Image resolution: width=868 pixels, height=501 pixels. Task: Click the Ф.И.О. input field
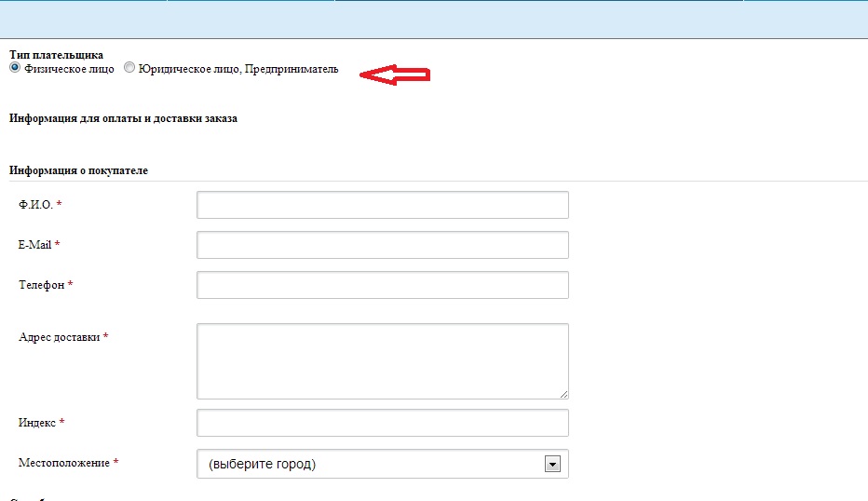(x=383, y=205)
